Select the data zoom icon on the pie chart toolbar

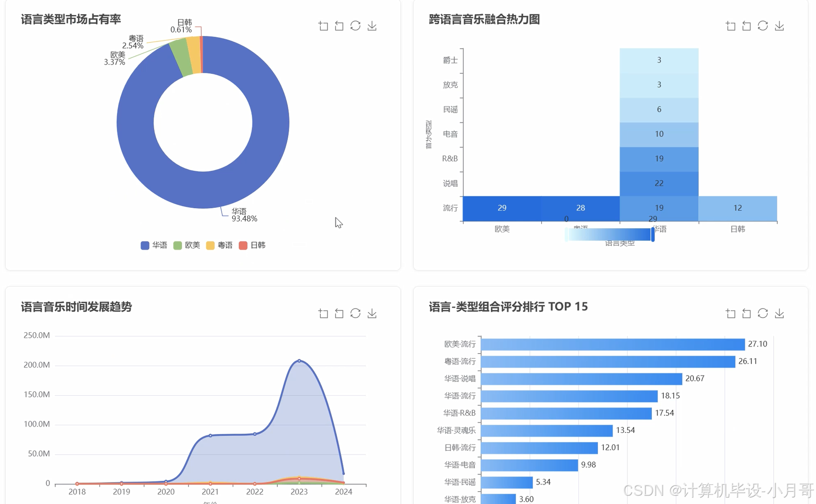tap(323, 26)
